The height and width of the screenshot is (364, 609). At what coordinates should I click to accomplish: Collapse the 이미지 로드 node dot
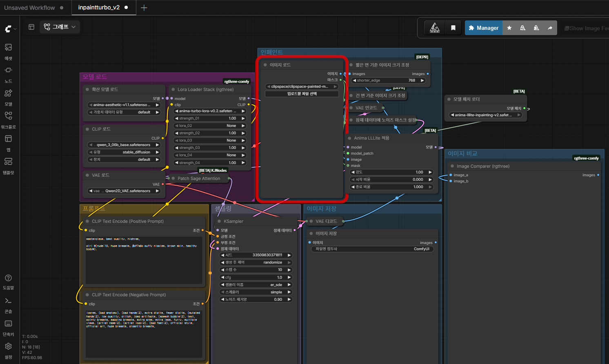tap(265, 65)
